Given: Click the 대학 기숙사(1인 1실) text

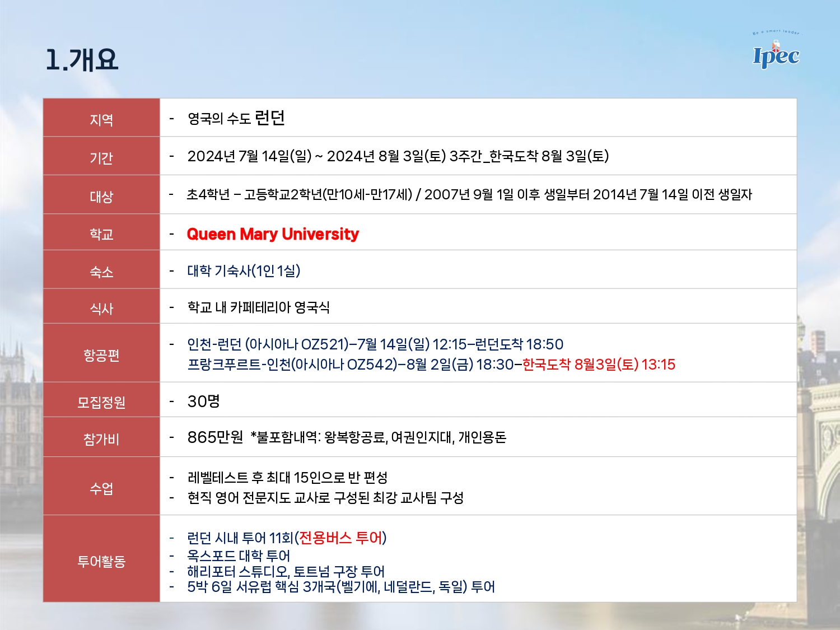Looking at the screenshot, I should [244, 271].
